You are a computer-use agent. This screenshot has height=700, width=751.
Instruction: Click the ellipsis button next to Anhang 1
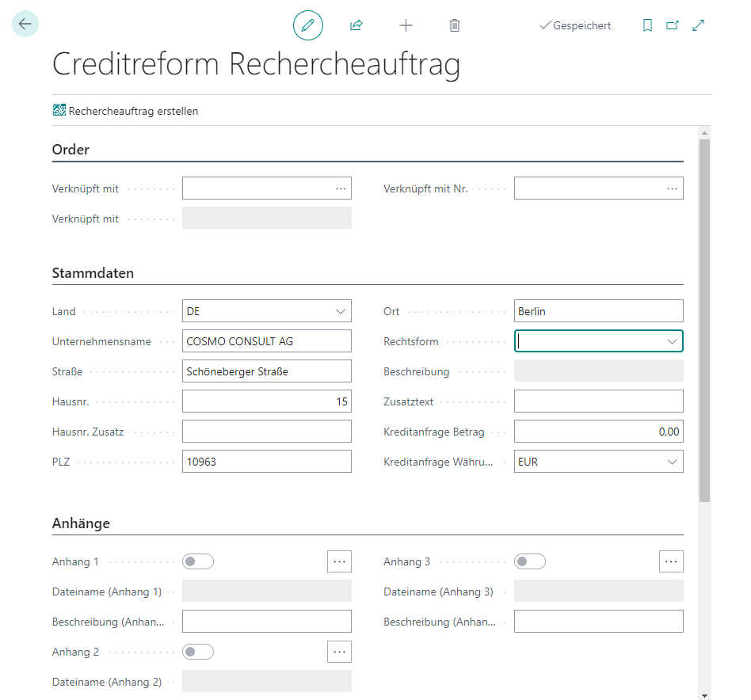(339, 561)
